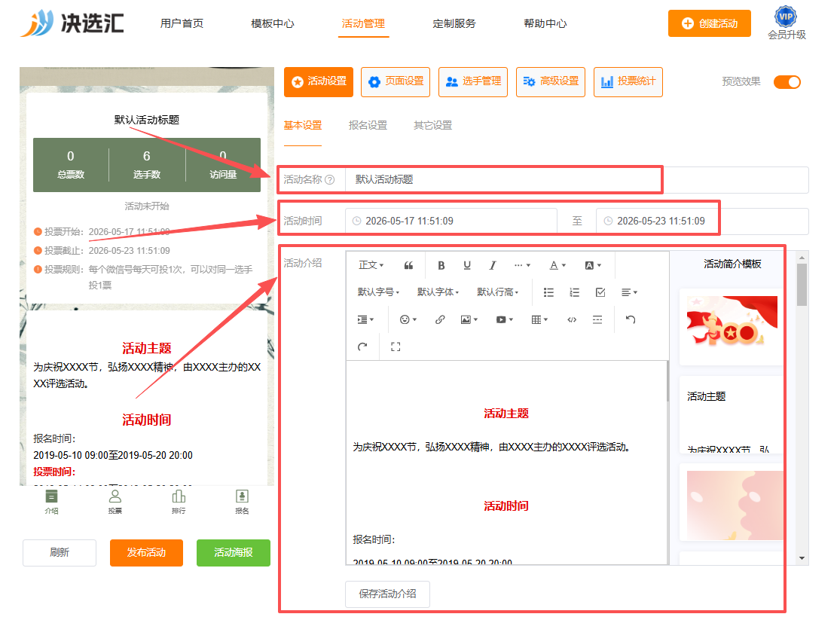Image resolution: width=840 pixels, height=620 pixels.
Task: Insert a checklist item
Action: [x=600, y=292]
